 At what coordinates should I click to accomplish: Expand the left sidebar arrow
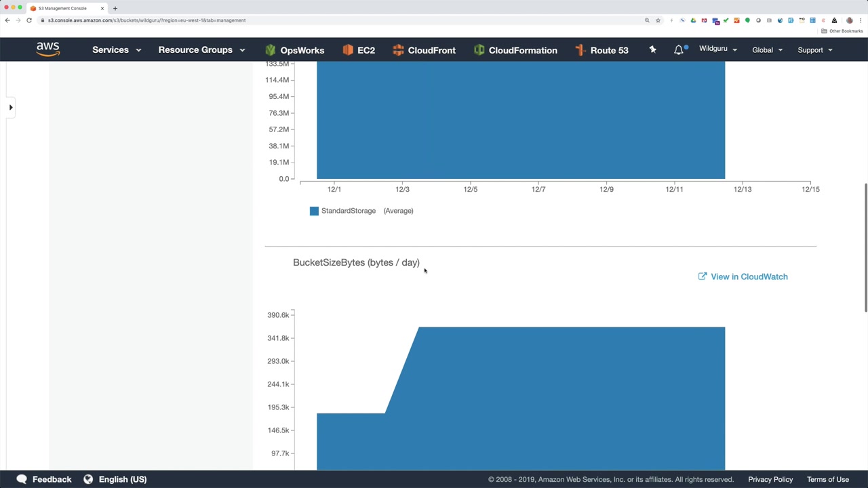[11, 107]
